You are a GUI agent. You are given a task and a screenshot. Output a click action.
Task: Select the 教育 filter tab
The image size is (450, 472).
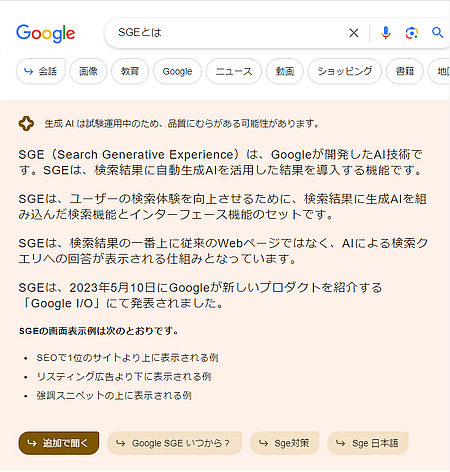tap(130, 71)
